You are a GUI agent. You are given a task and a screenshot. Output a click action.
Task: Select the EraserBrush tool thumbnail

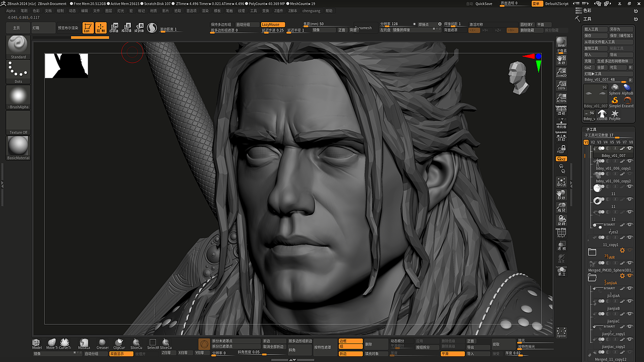click(x=627, y=103)
